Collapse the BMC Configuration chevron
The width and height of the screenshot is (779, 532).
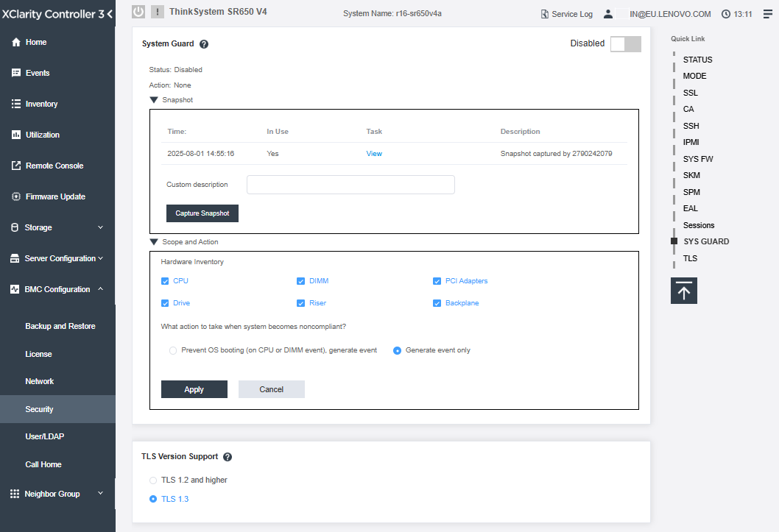click(x=100, y=289)
